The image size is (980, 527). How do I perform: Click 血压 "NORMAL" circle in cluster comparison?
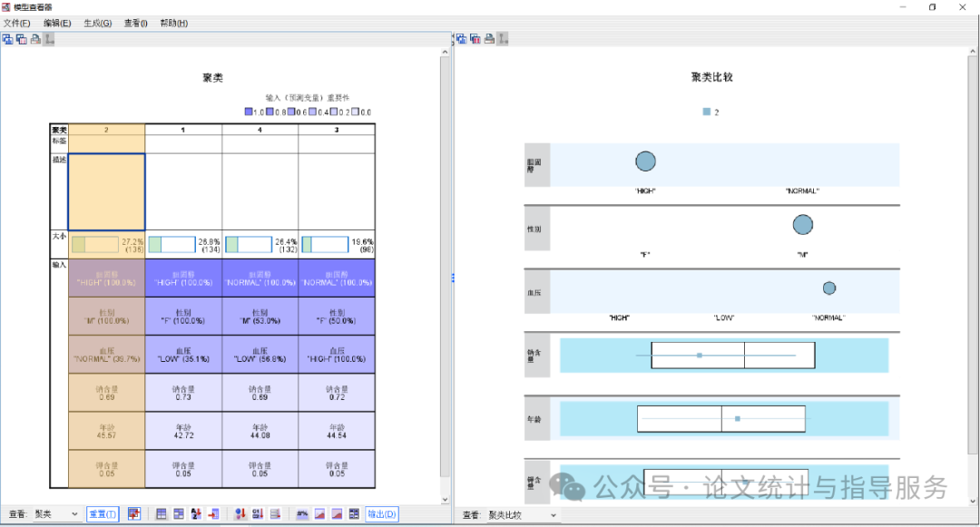tap(828, 288)
